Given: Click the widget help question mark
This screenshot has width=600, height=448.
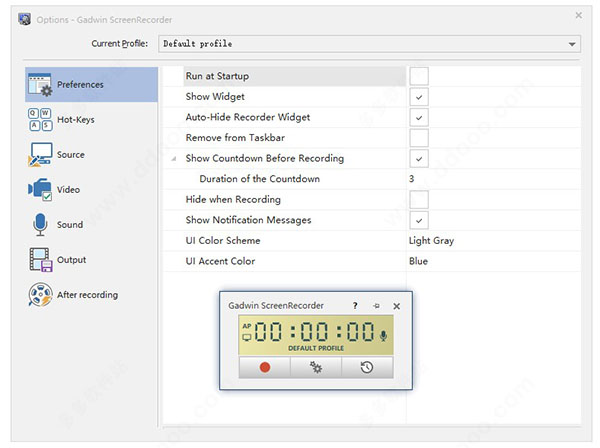Looking at the screenshot, I should [355, 306].
